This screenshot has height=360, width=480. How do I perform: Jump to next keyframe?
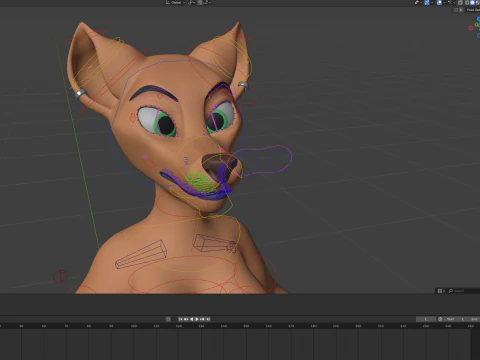202,319
